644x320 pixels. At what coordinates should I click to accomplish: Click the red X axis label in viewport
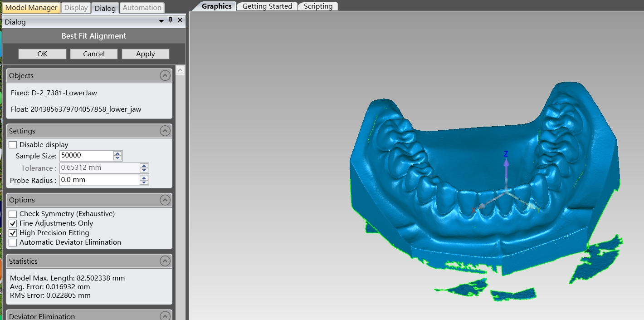pyautogui.click(x=474, y=210)
